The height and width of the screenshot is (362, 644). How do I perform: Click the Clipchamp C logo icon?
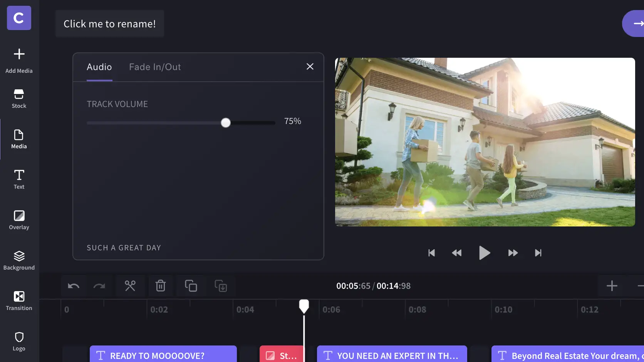[x=19, y=18]
